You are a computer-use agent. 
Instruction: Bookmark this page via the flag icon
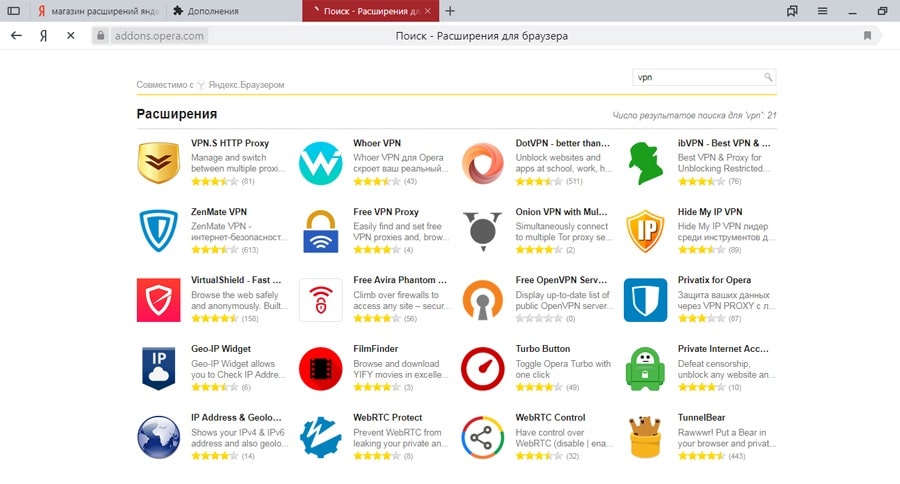coord(867,36)
